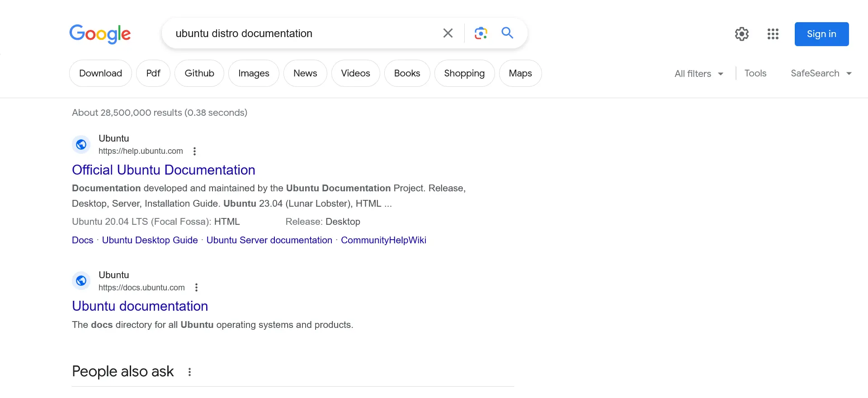
Task: Select the Download filter chip
Action: pos(100,73)
